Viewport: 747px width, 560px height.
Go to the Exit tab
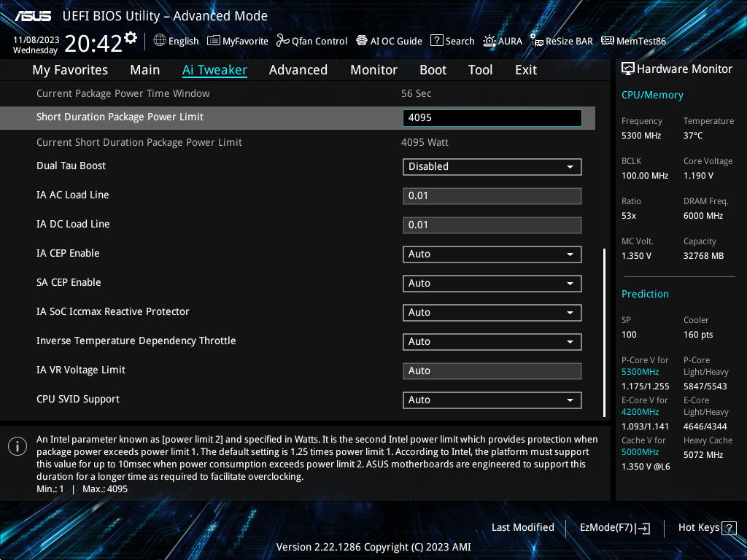point(526,70)
